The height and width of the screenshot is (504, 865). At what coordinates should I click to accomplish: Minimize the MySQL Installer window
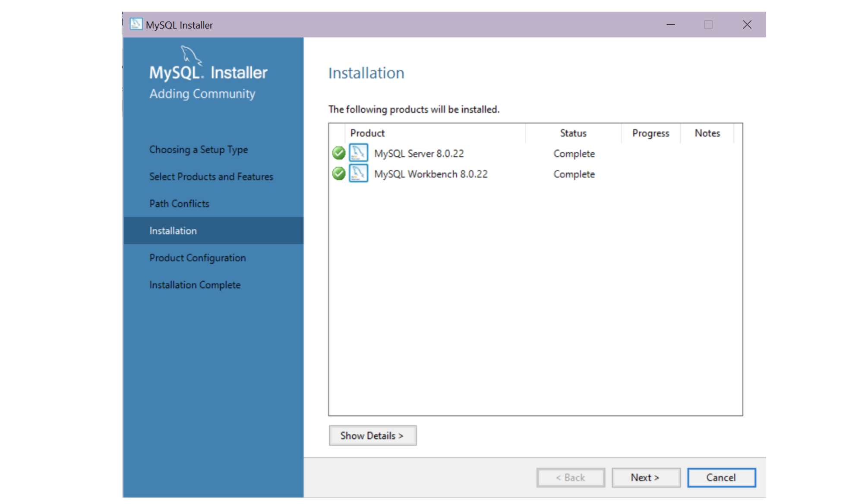[x=670, y=25]
